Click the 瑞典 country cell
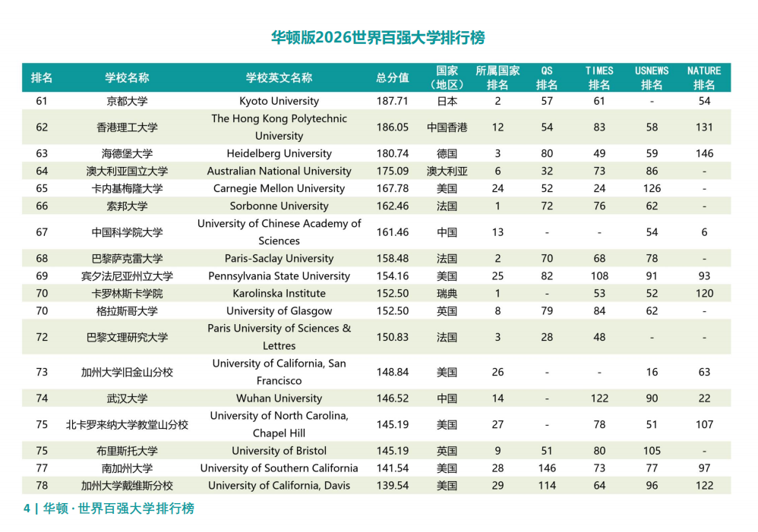 (x=447, y=293)
